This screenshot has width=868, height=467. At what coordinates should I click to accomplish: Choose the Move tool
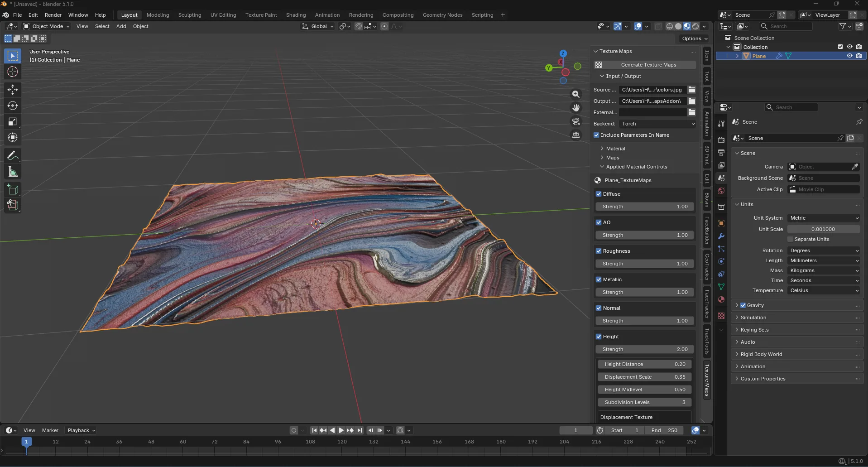click(13, 90)
